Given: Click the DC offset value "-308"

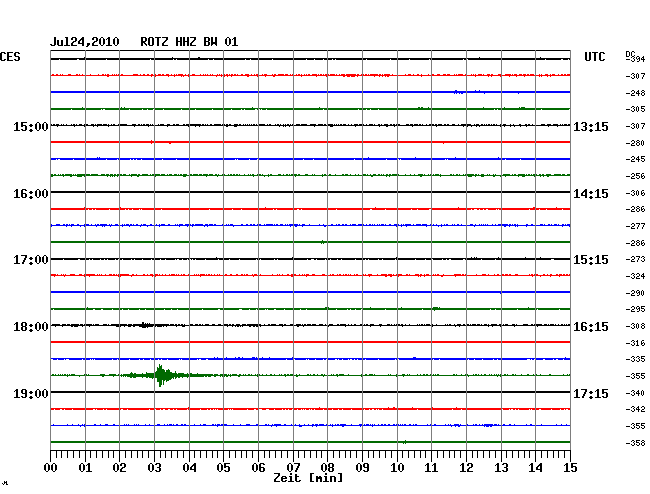Looking at the screenshot, I should pos(635,326).
